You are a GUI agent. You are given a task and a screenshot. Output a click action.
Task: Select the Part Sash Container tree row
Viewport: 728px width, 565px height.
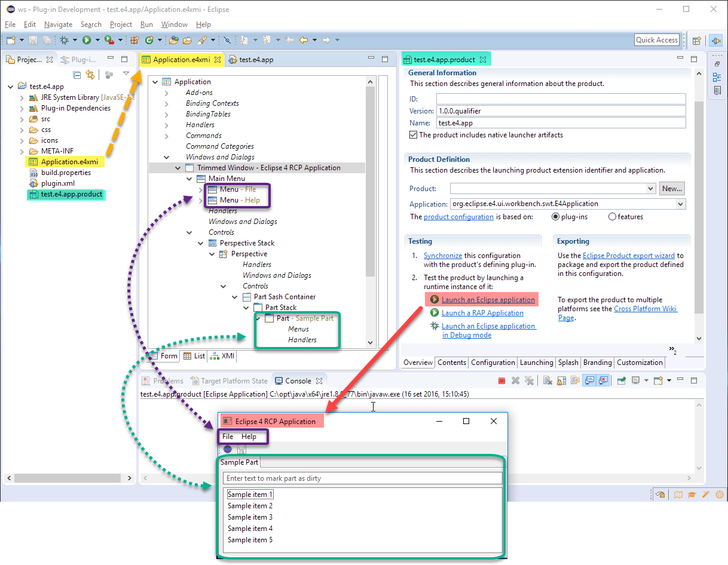pos(285,297)
